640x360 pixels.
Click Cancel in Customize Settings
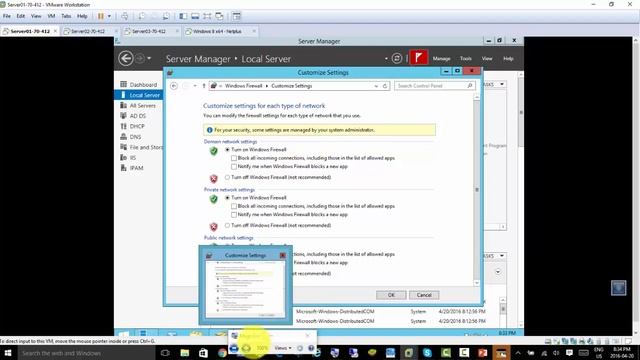click(424, 295)
